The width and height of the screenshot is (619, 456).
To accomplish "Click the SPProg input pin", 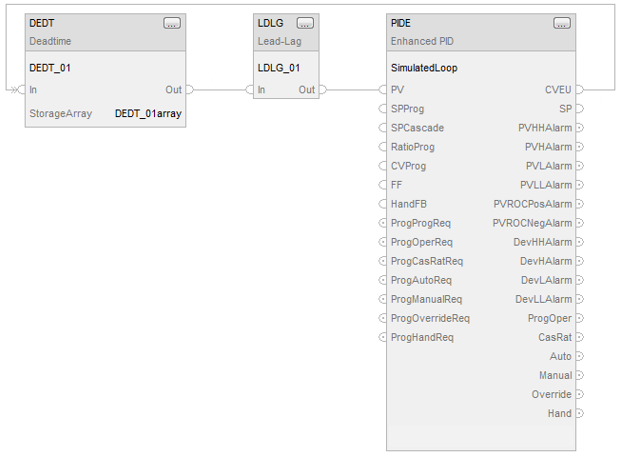I will tap(383, 109).
